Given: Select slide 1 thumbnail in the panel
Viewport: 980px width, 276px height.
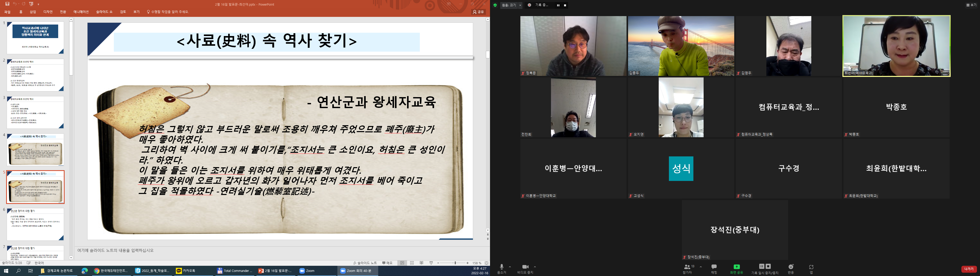Looking at the screenshot, I should pyautogui.click(x=35, y=37).
